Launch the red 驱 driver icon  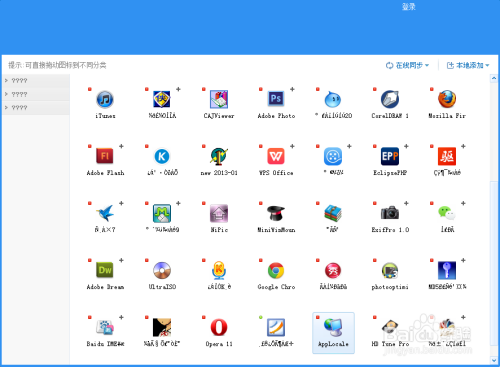(447, 156)
